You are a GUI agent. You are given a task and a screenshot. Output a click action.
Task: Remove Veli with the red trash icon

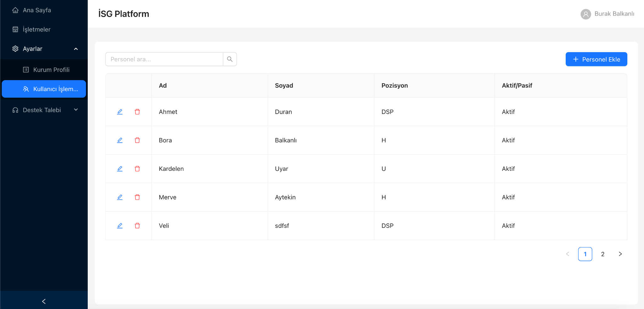[137, 226]
